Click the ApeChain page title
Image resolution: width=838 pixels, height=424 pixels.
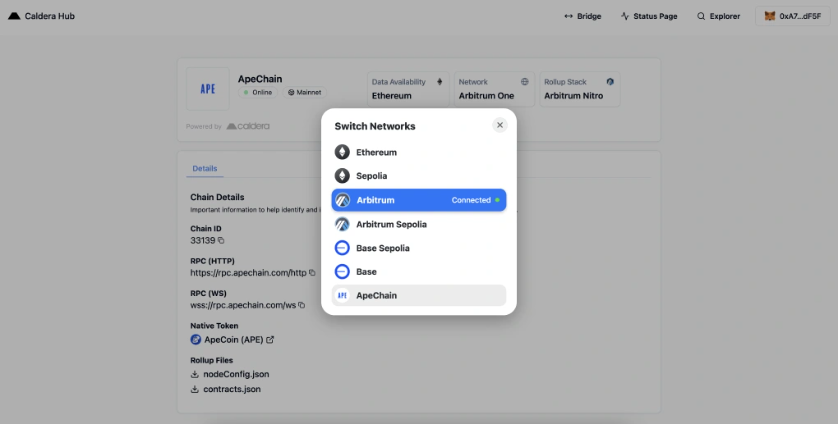pos(260,79)
